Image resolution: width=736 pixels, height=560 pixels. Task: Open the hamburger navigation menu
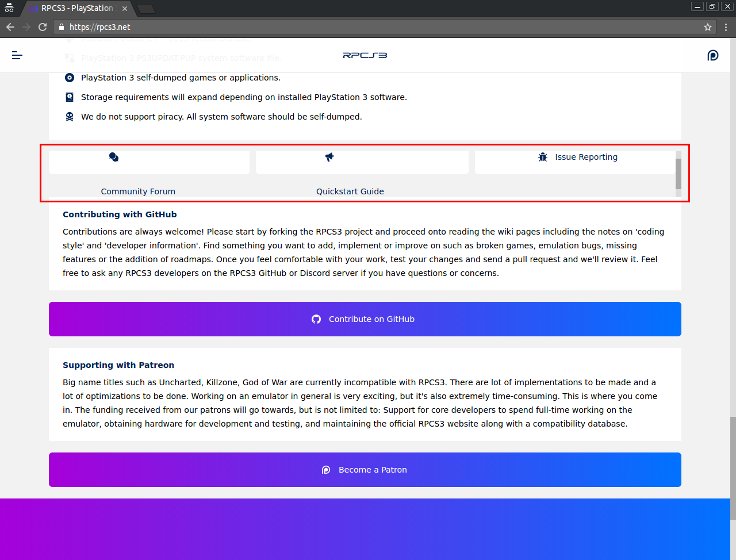click(17, 55)
